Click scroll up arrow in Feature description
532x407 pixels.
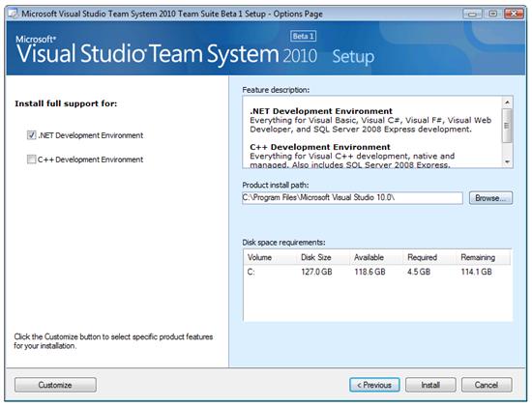pos(507,102)
